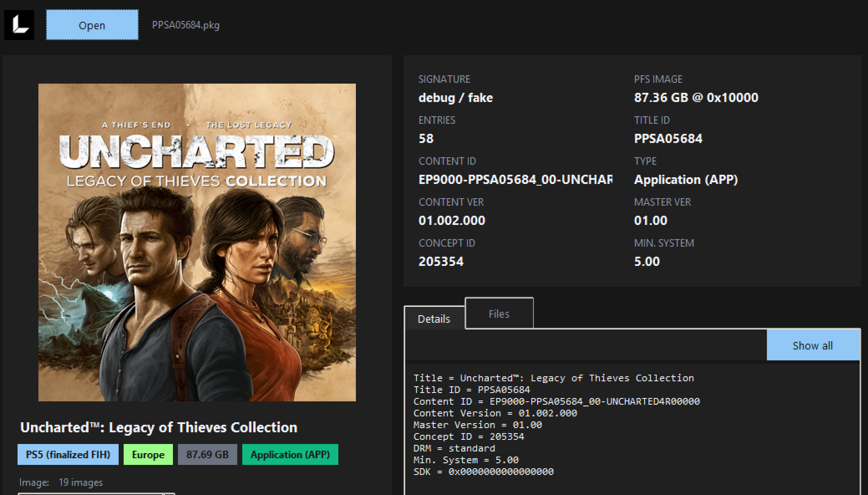
Task: Click the Uncharted cover art thumbnail
Action: point(197,242)
